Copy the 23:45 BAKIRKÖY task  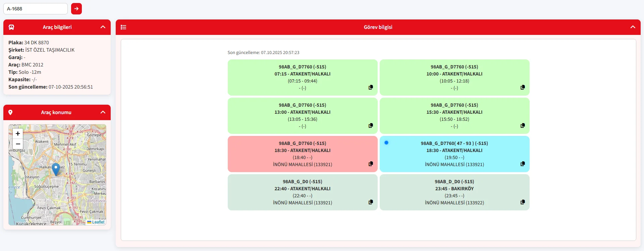point(523,202)
